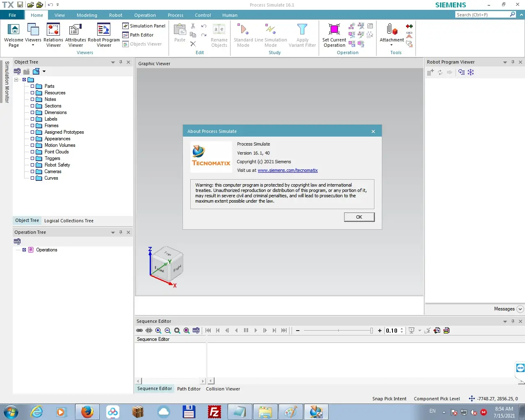Open the Robot Program Viewer panel options arrow
This screenshot has width=525, height=420.
[505, 62]
